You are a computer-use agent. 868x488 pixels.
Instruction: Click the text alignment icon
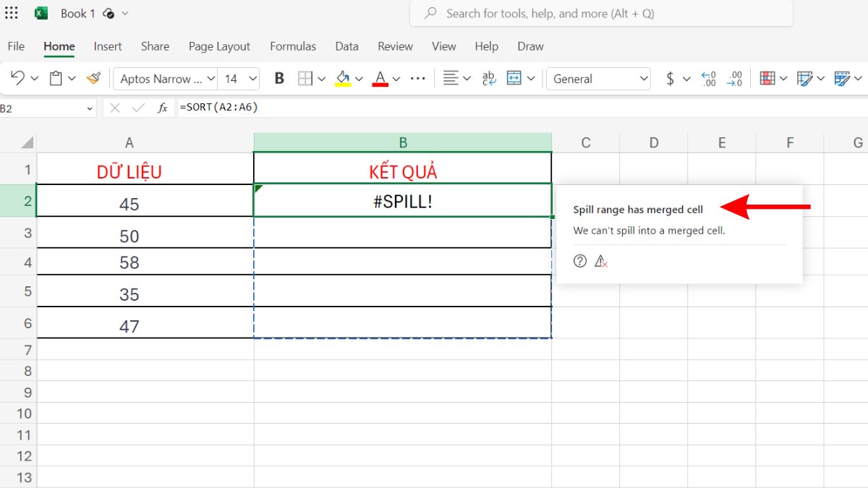click(451, 78)
